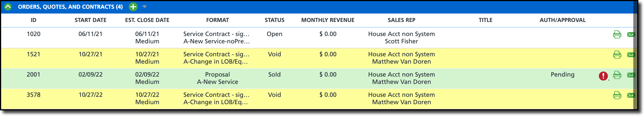Open dropdown arrow next to the plus icon

tap(144, 7)
